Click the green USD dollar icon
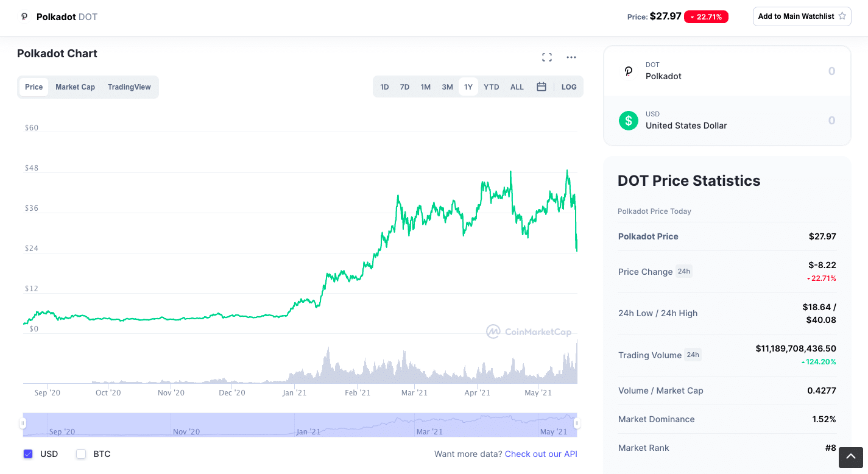The image size is (868, 474). point(629,121)
